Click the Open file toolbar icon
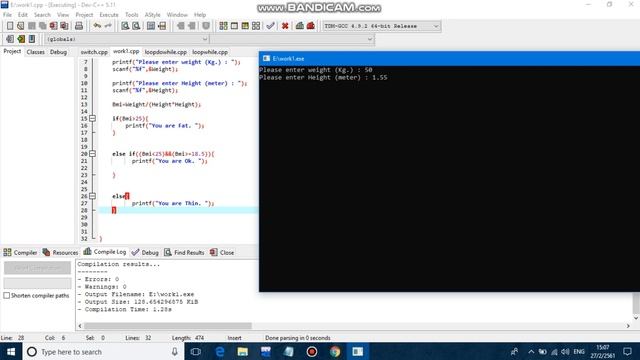 tap(20, 26)
